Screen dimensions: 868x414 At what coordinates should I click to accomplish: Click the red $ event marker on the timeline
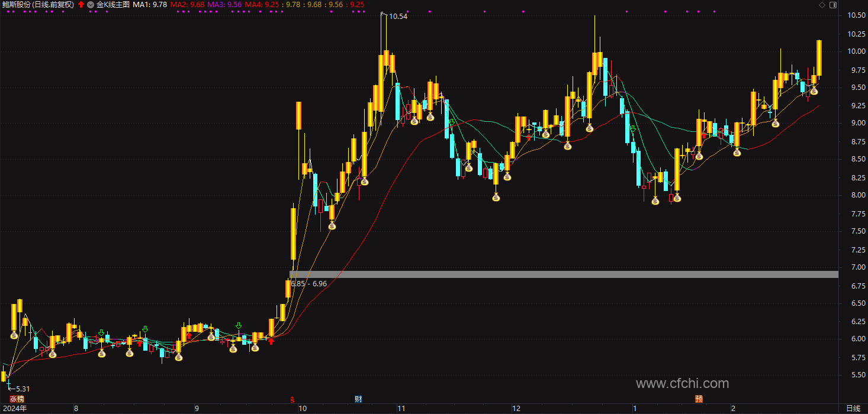tap(292, 399)
